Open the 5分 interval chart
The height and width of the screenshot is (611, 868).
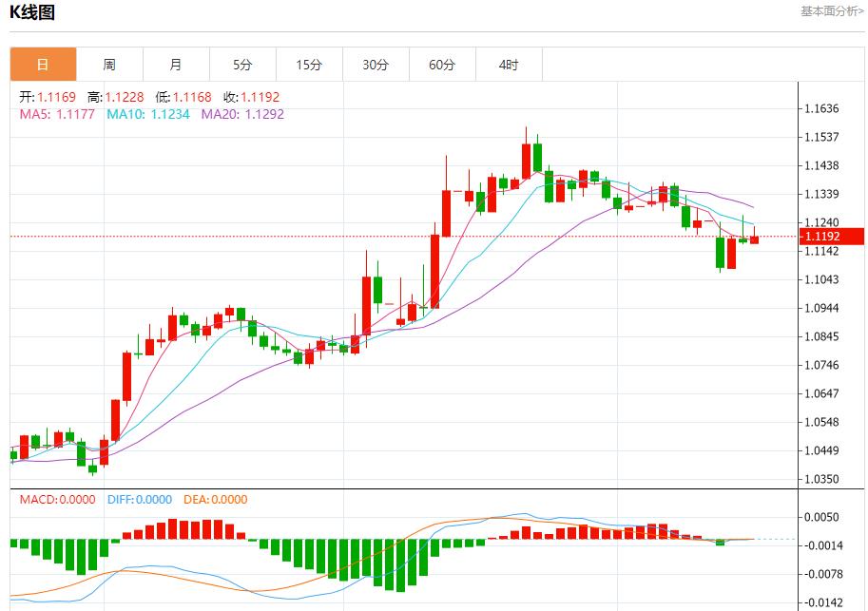click(x=241, y=65)
